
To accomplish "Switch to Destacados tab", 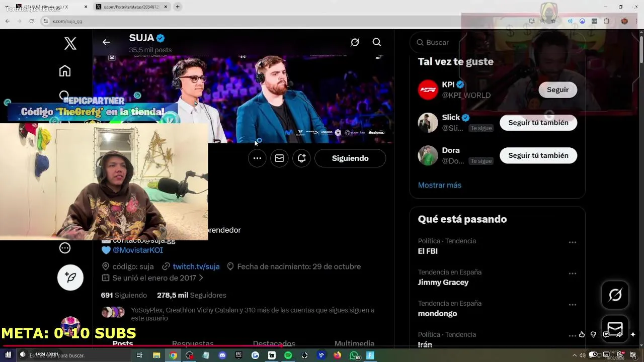I will pos(274,343).
